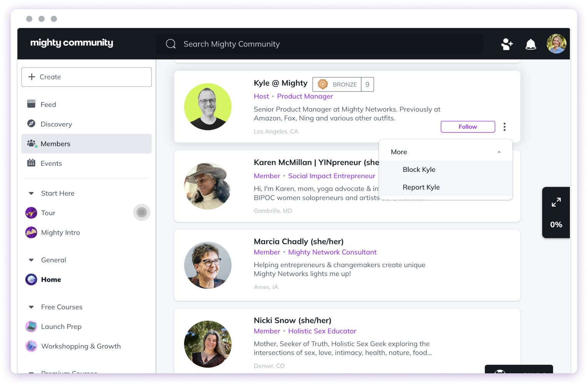Open Workshopping & Growth course
Viewport: 588px width, 386px height.
click(x=81, y=346)
